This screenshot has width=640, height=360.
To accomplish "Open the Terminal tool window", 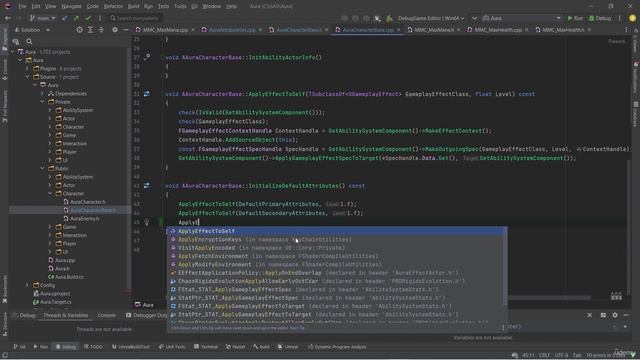I will coord(206,347).
